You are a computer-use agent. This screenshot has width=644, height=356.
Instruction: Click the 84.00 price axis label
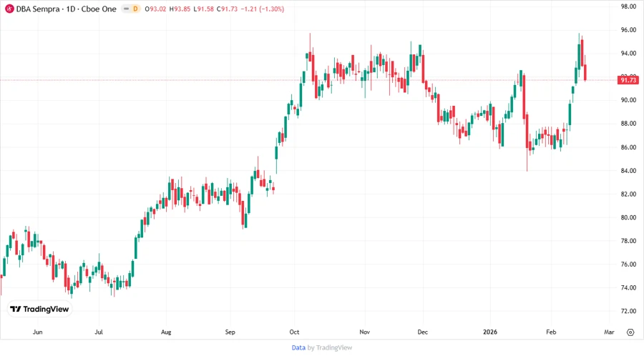coord(628,171)
